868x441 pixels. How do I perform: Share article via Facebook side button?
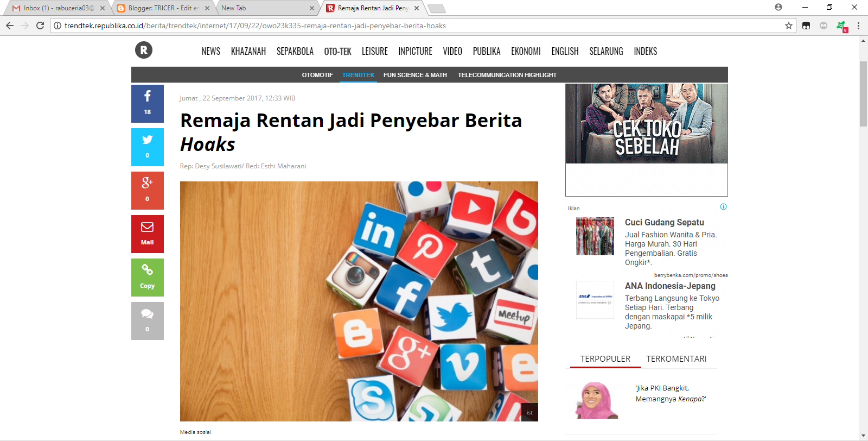pos(148,104)
